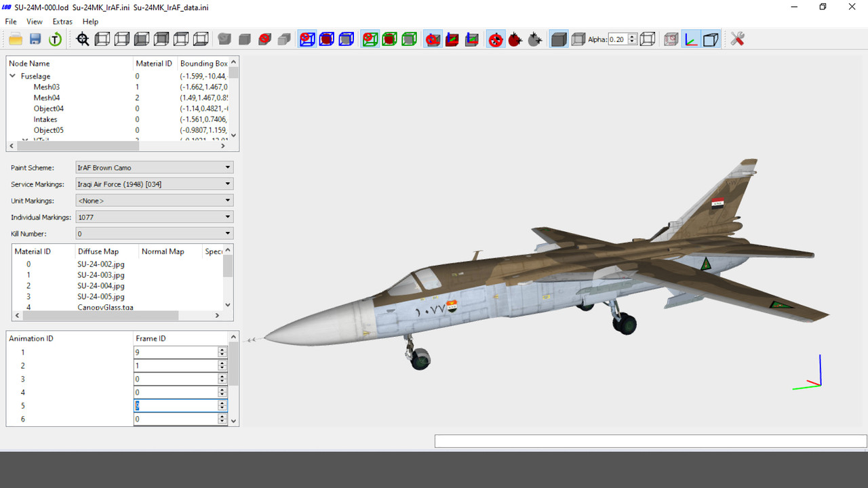Click the gray cube with axes icon

click(472, 39)
